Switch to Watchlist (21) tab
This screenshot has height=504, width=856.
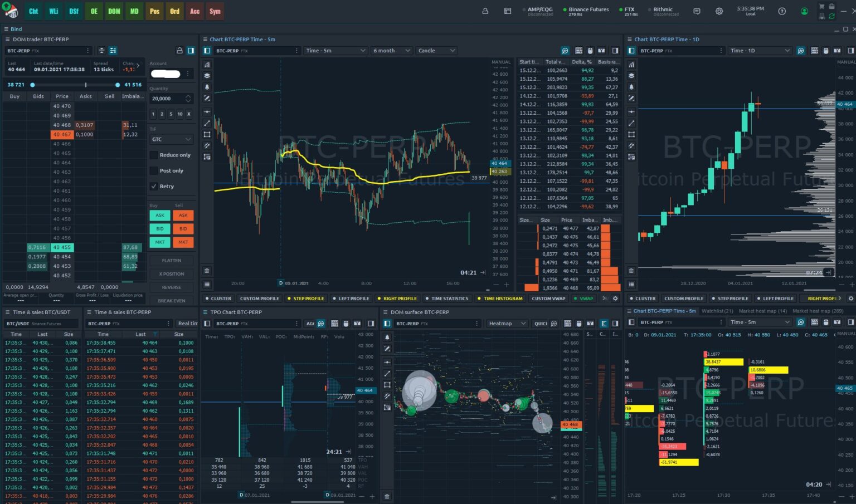(717, 311)
